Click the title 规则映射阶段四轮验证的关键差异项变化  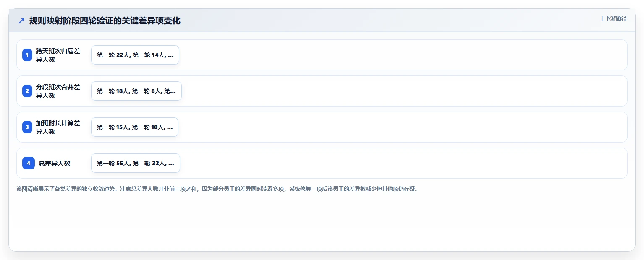105,21
